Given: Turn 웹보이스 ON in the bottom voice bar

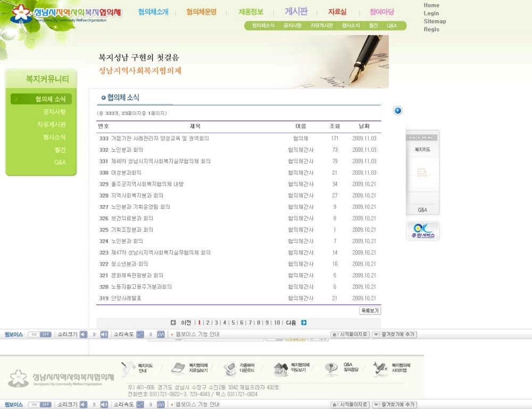Looking at the screenshot, I should [34, 405].
